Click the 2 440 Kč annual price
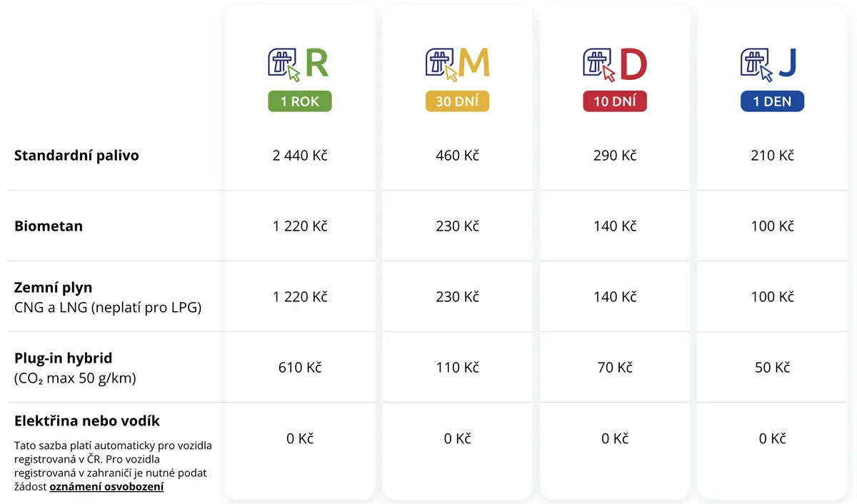 (300, 155)
